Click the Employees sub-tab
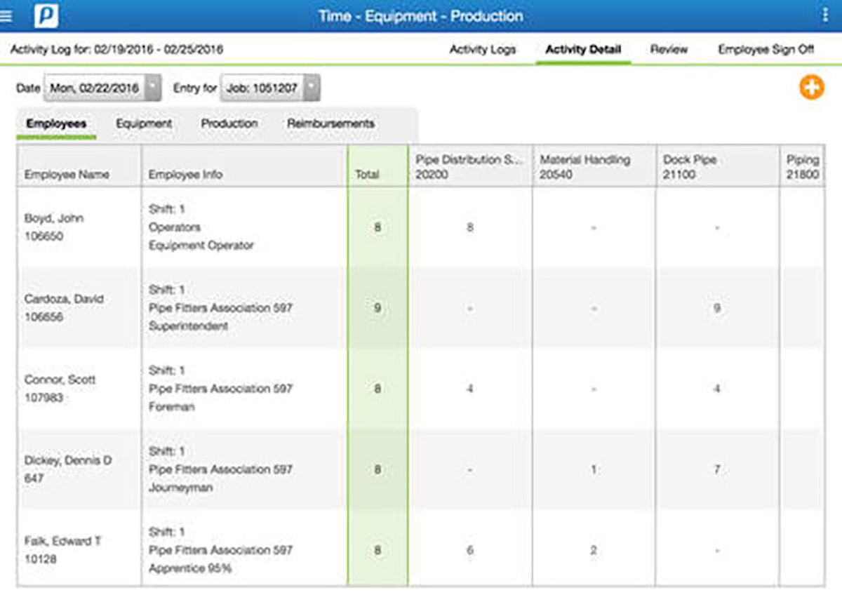This screenshot has width=842, height=616. pyautogui.click(x=56, y=123)
